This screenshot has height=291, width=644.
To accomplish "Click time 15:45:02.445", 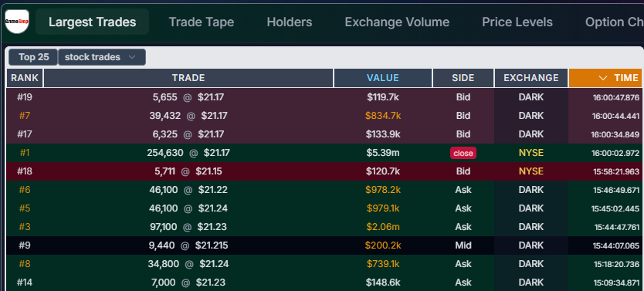I will (x=615, y=208).
